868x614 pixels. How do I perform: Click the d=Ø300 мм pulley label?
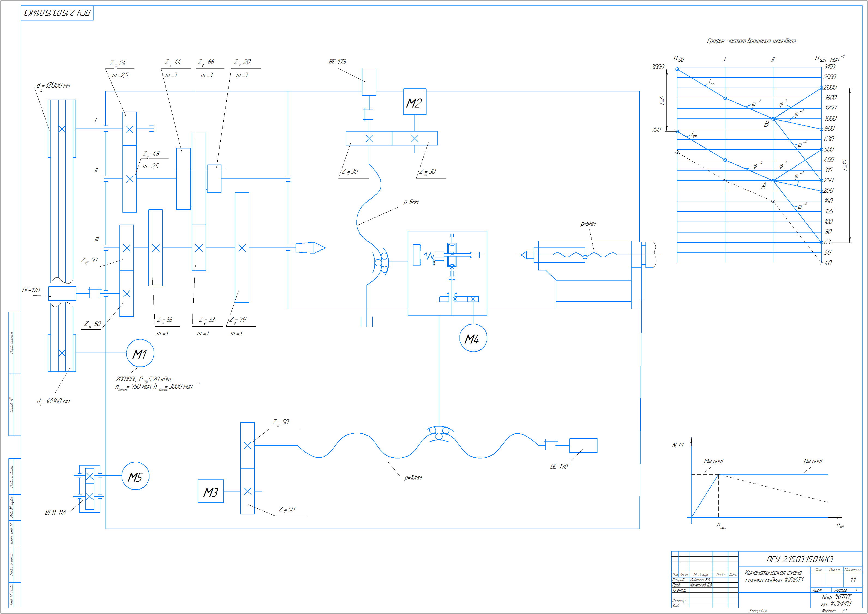point(53,86)
